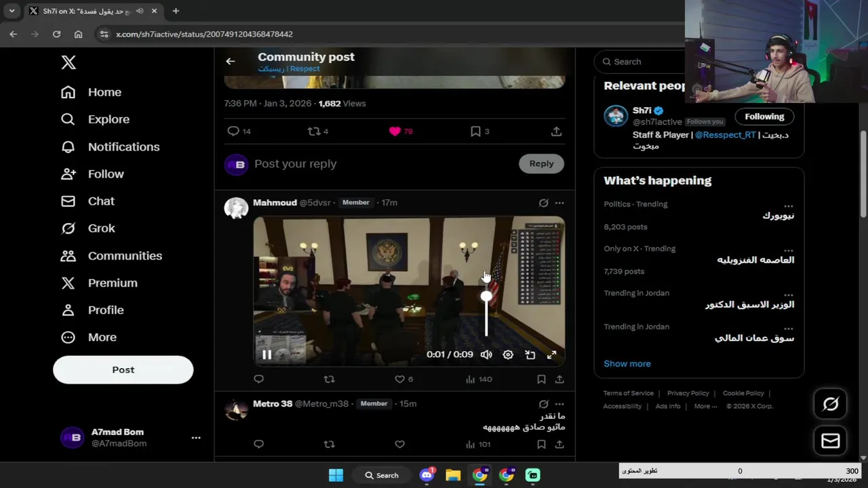Click the white Post button

click(x=123, y=370)
